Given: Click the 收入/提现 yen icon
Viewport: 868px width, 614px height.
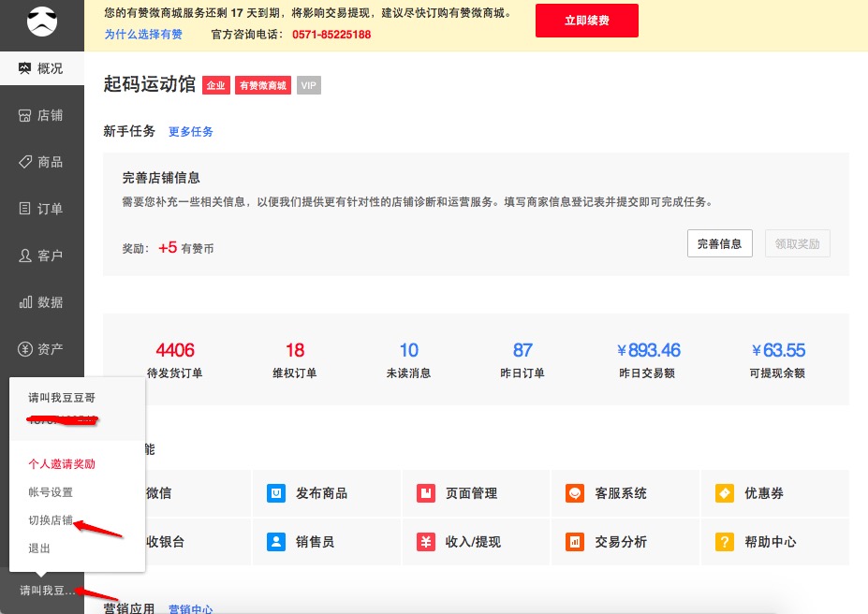Looking at the screenshot, I should [426, 542].
